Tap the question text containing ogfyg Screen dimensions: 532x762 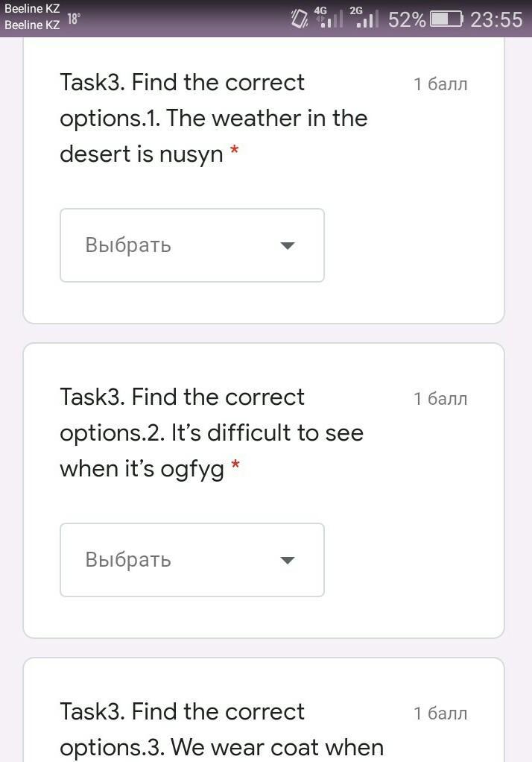[x=212, y=432]
